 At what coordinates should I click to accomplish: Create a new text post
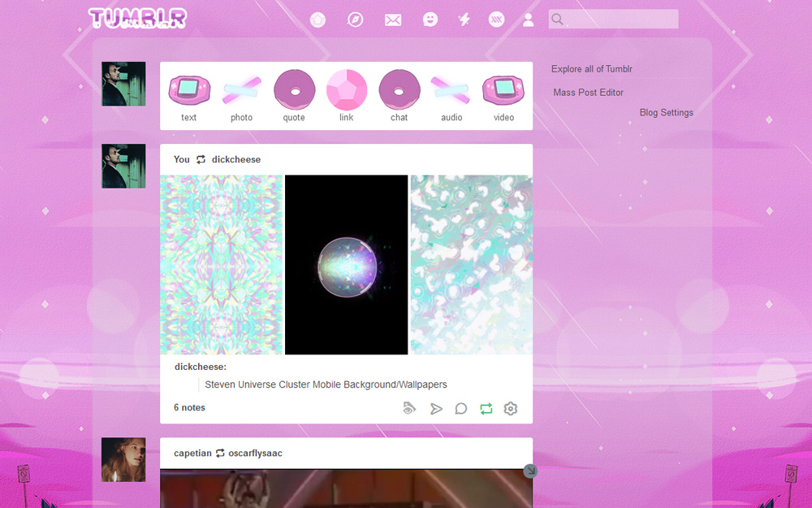(189, 96)
